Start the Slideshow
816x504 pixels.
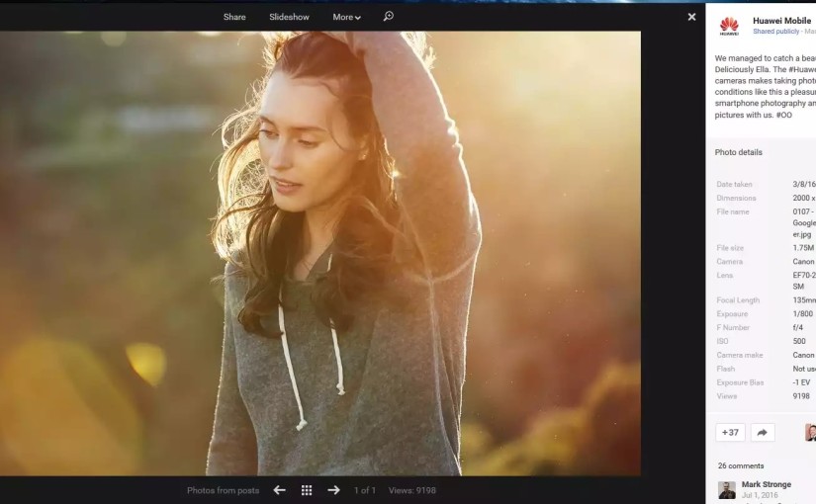[289, 17]
